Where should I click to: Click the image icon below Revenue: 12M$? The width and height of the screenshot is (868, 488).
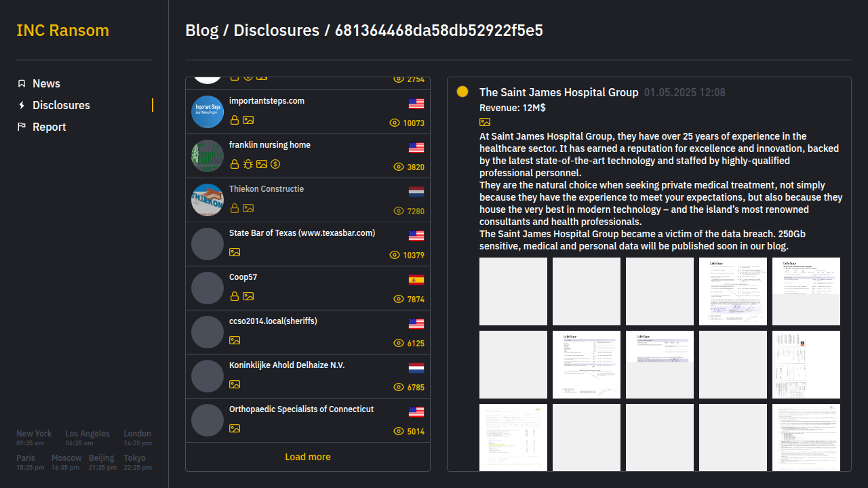click(485, 122)
